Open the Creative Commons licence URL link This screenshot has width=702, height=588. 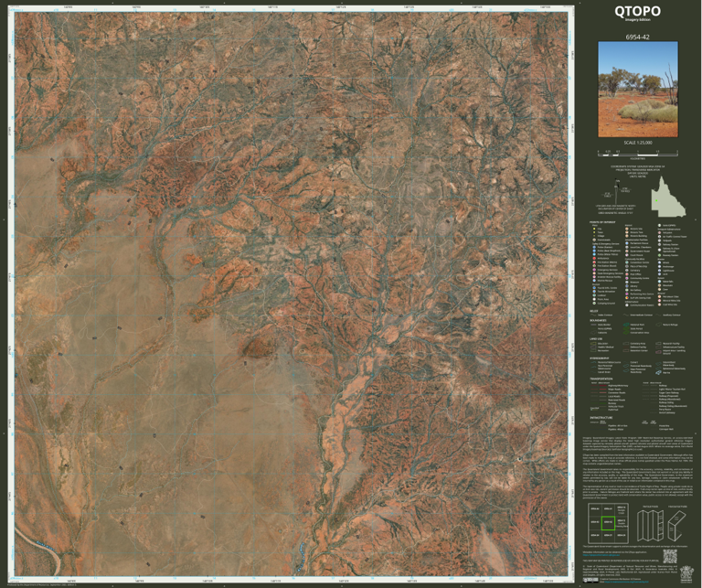click(626, 582)
